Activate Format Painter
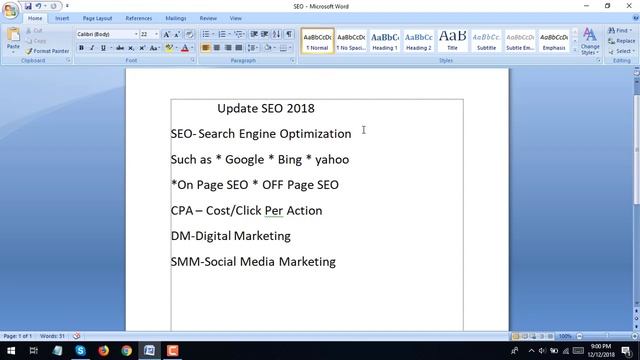 point(47,51)
